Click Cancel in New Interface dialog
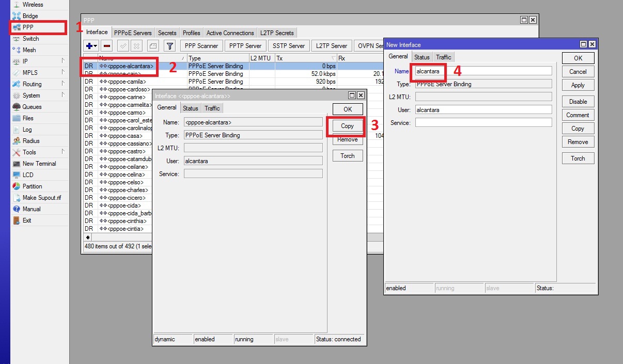This screenshot has height=364, width=623. (x=578, y=72)
